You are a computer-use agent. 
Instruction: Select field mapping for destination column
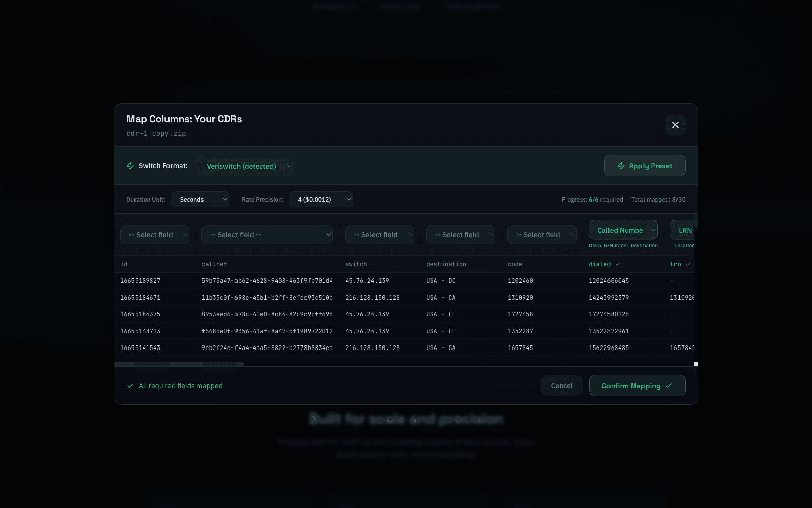point(460,235)
